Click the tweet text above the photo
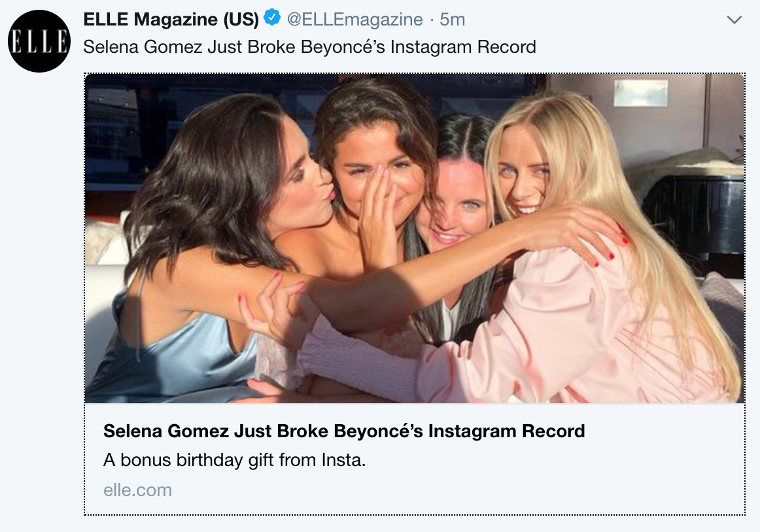The image size is (760, 532). pos(309,47)
